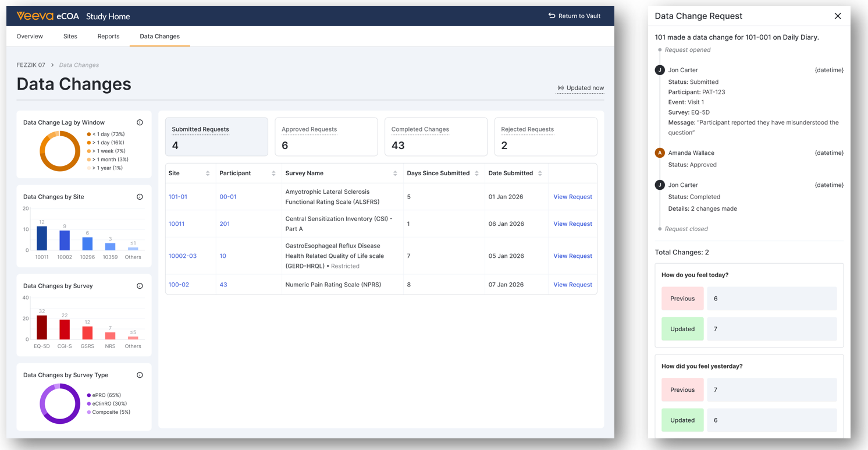Click the live update broadcast icon
The image size is (868, 450).
[561, 88]
